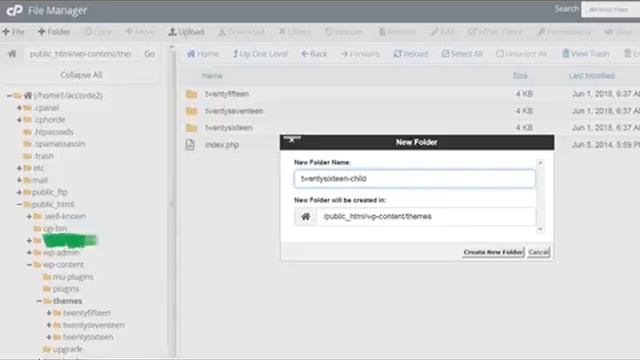Click the + Folder toolbar button
640x360 pixels.
point(54,31)
